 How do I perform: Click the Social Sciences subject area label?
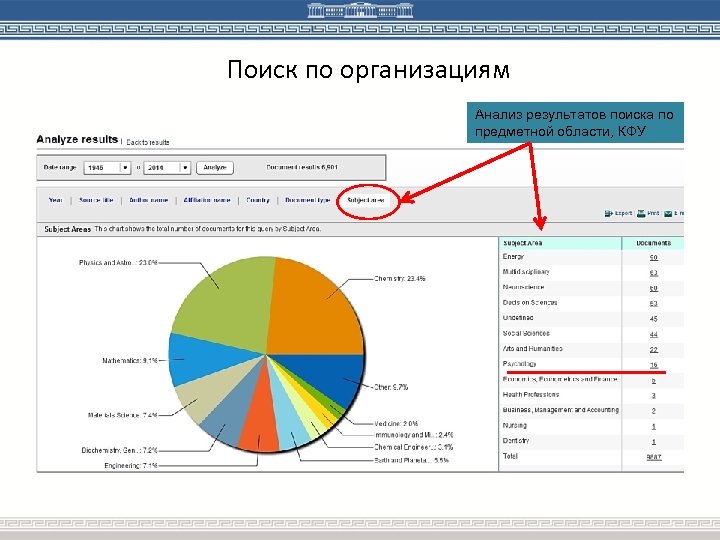click(526, 333)
